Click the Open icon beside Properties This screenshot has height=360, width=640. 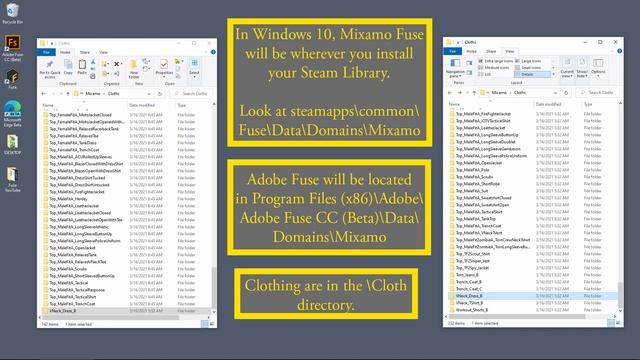click(178, 62)
